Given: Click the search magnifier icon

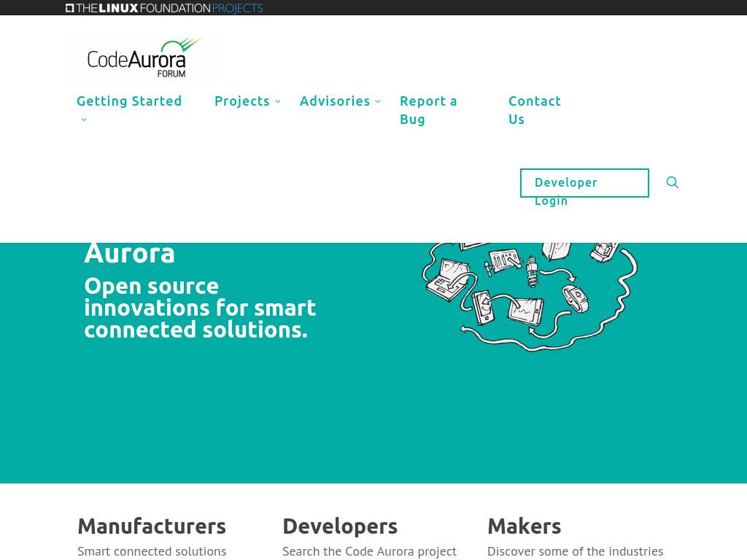Looking at the screenshot, I should point(672,182).
